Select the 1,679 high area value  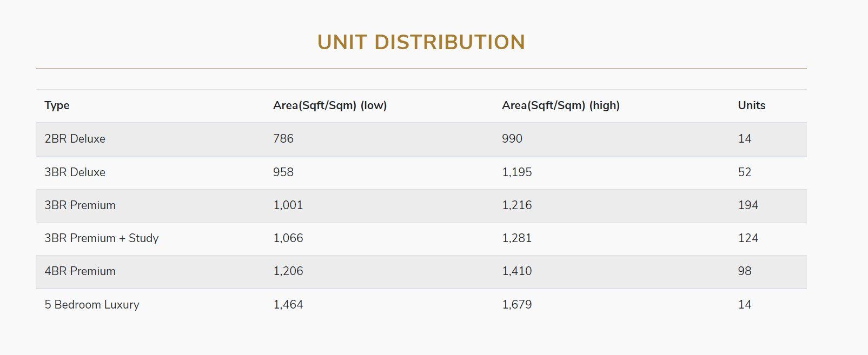click(516, 305)
